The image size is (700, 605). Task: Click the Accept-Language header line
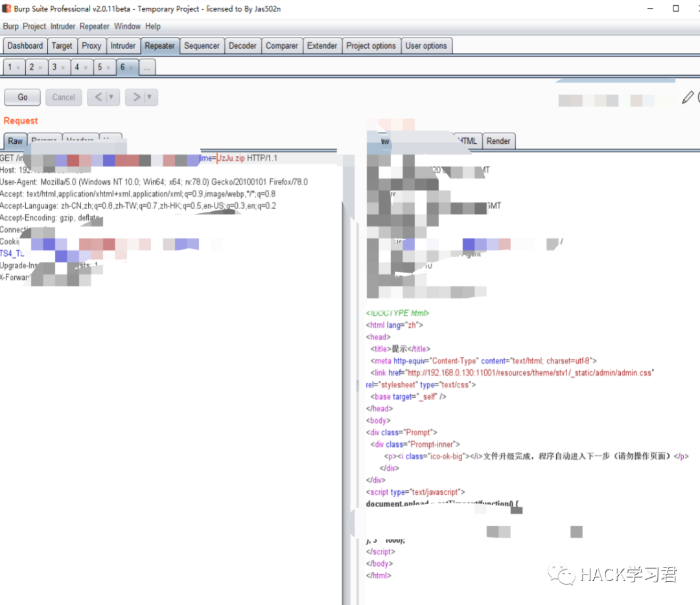[138, 206]
